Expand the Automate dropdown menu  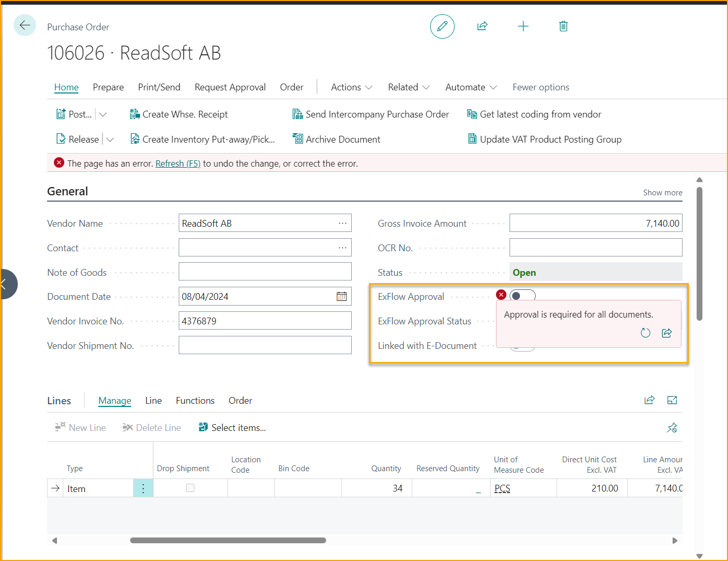coord(471,87)
